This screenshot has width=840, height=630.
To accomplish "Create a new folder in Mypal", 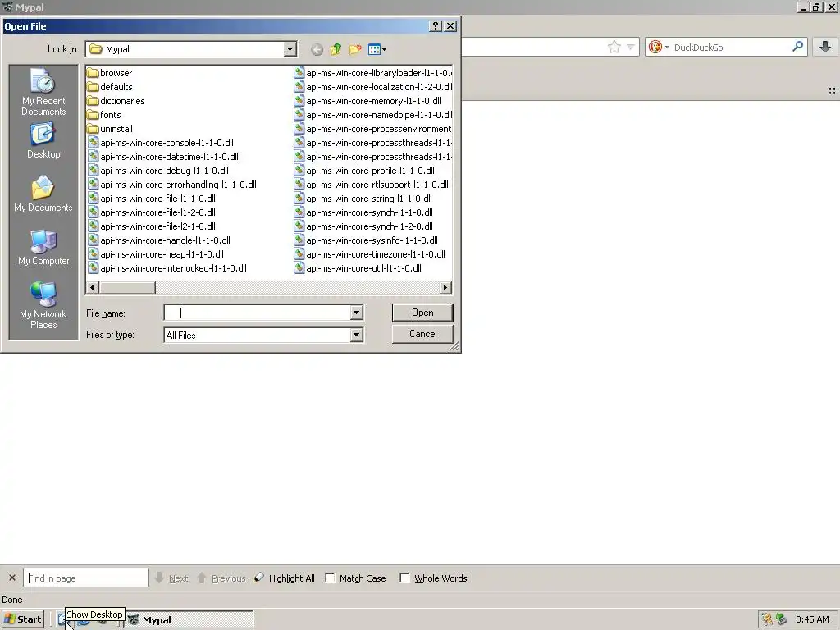I will [354, 50].
